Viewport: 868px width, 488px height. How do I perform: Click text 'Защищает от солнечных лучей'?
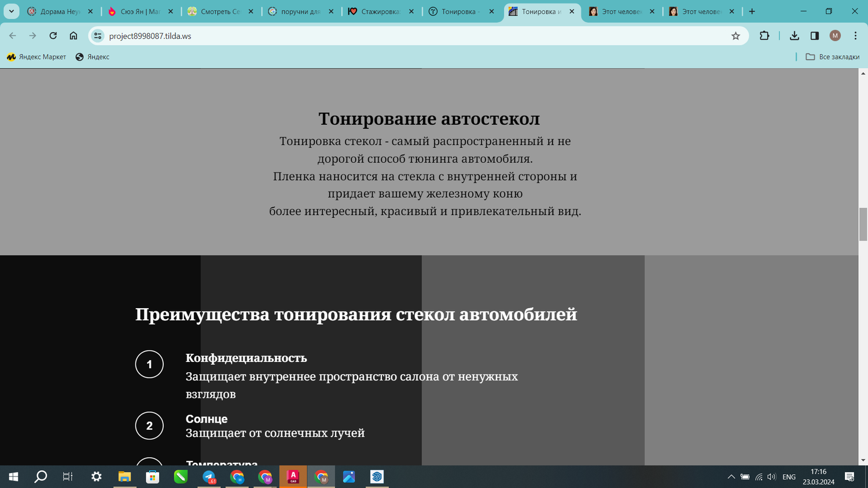[x=275, y=433]
